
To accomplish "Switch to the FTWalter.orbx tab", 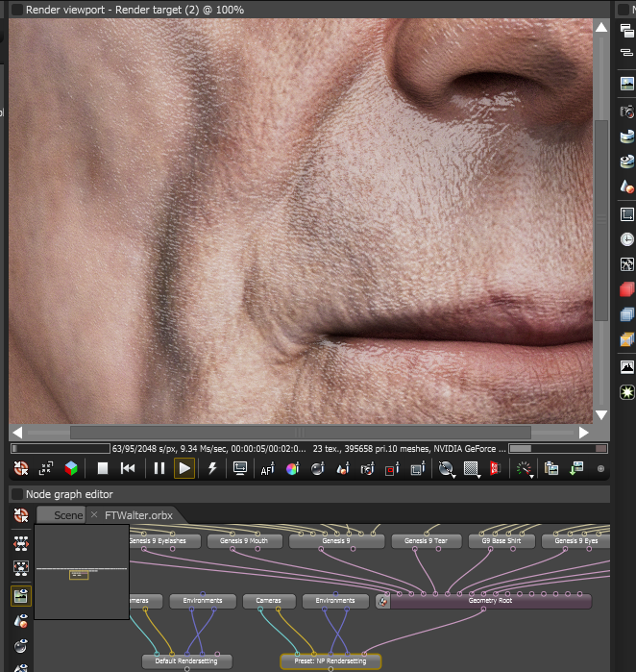I will (x=138, y=515).
